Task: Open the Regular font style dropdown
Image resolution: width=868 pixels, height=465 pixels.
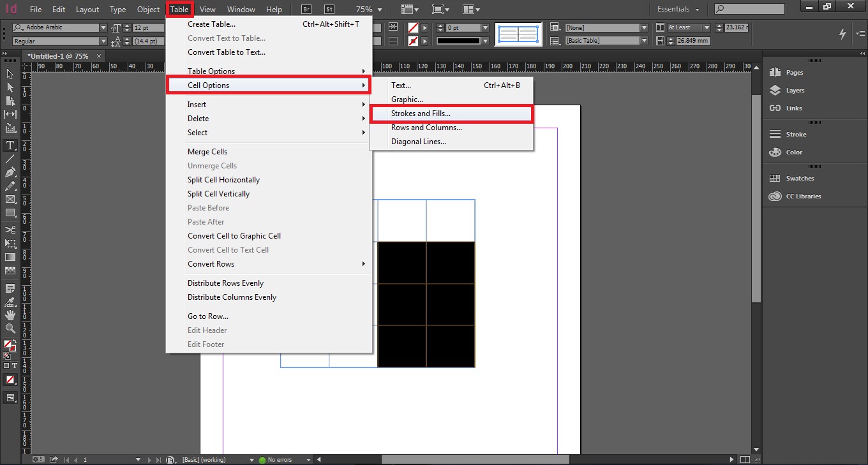Action: 103,41
